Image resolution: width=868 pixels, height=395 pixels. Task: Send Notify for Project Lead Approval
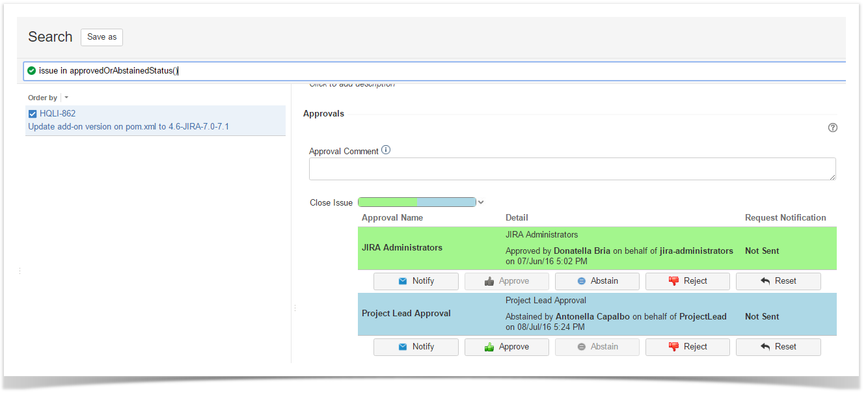pyautogui.click(x=416, y=347)
